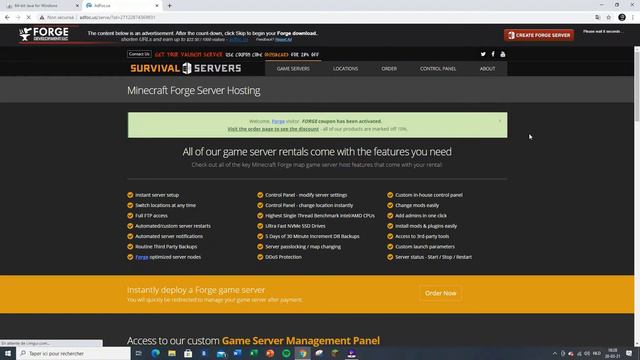Switch to the 64-bit Java for Windows tab
Image resolution: width=640 pixels, height=360 pixels.
pos(41,6)
